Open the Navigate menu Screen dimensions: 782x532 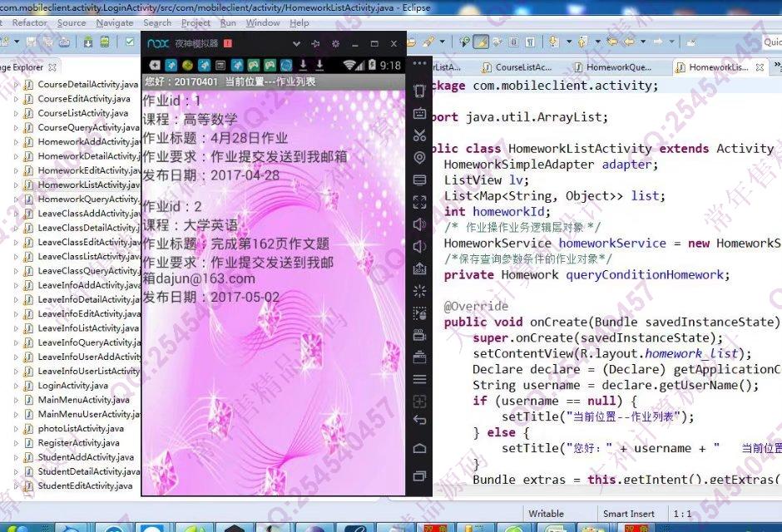click(115, 23)
